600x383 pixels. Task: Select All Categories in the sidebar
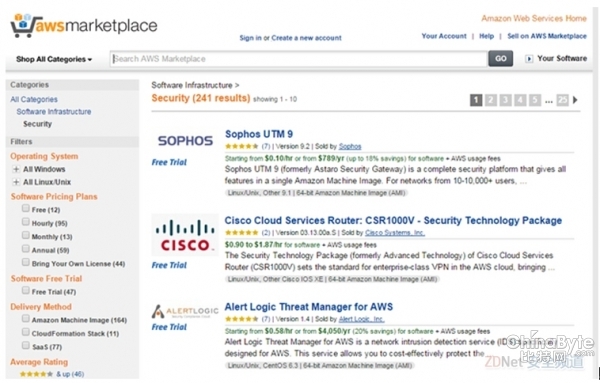[x=34, y=99]
